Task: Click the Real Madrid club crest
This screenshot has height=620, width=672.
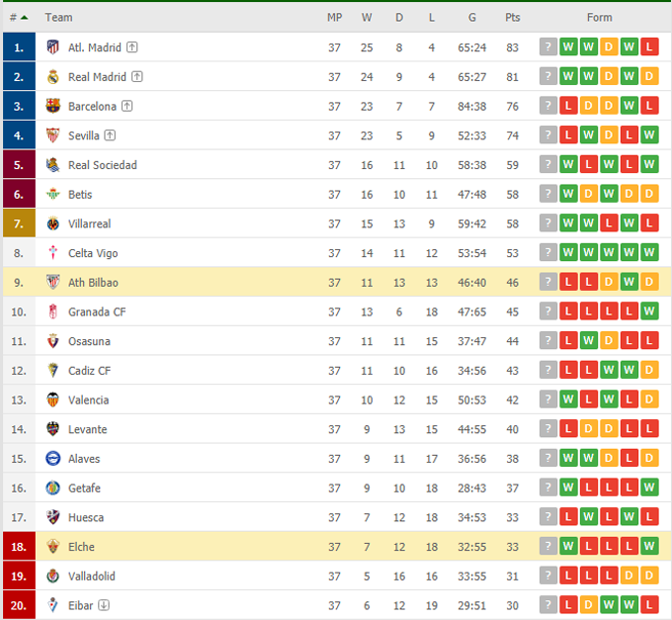Action: click(x=53, y=77)
